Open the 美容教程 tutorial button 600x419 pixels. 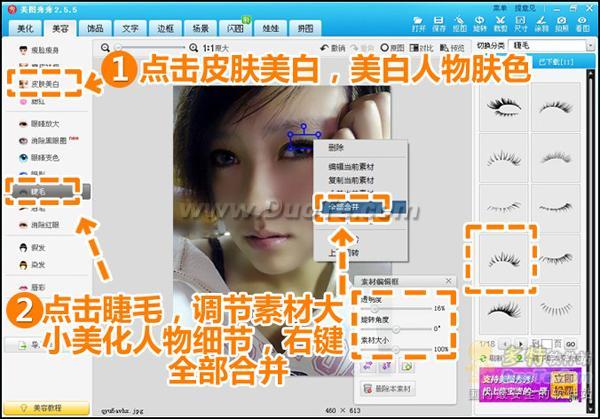pyautogui.click(x=47, y=408)
